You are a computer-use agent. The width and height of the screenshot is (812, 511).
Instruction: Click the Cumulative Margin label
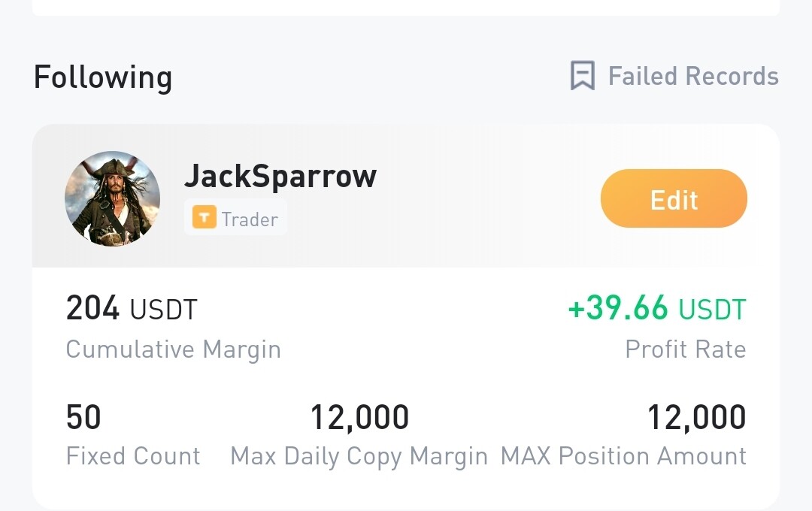[x=174, y=349]
